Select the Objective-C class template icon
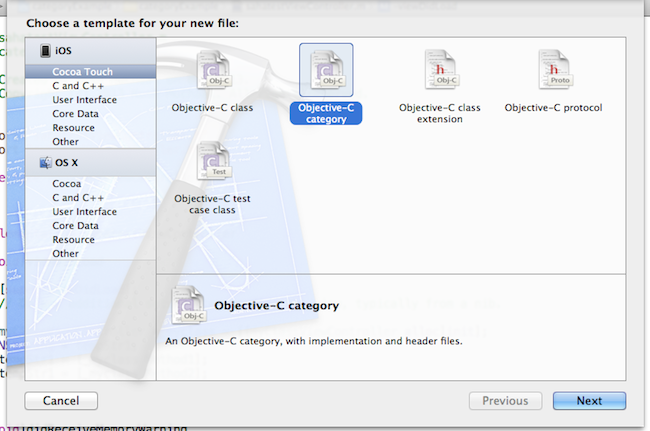This screenshot has width=650, height=431. (x=213, y=70)
